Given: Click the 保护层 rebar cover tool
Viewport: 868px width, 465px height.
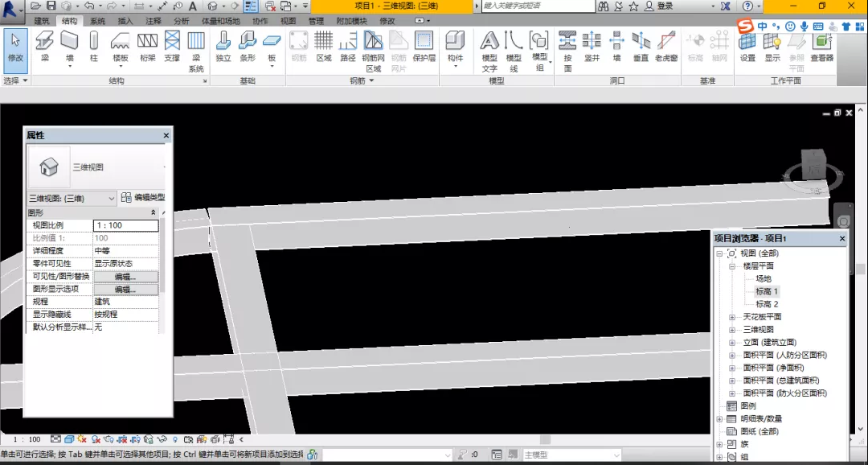Looking at the screenshot, I should click(424, 47).
